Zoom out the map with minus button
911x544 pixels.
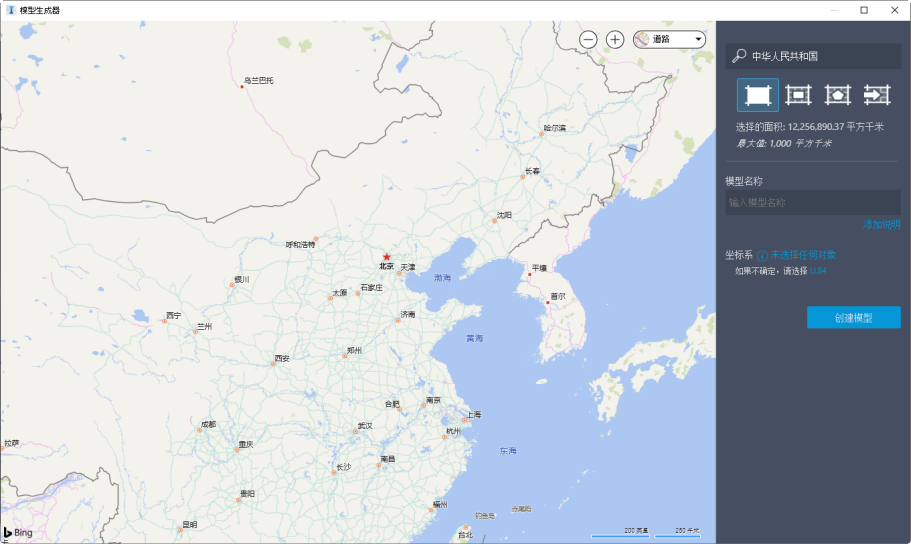[x=588, y=40]
